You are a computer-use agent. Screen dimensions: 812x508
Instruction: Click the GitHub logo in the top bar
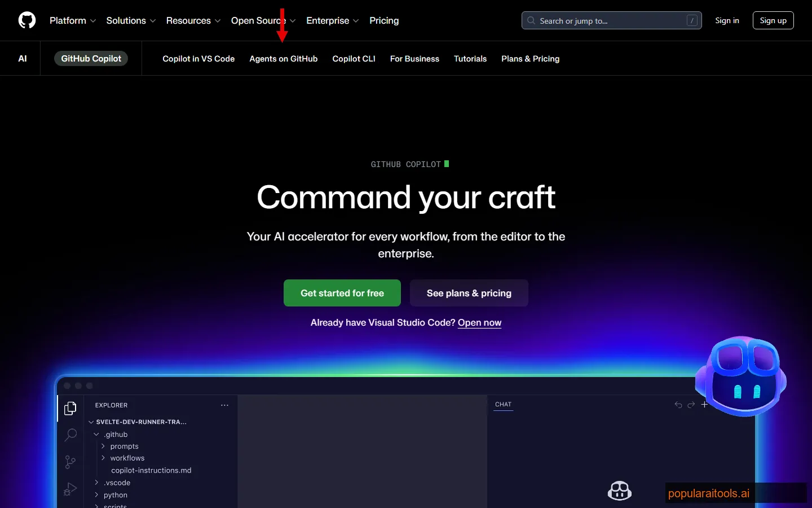[x=27, y=20]
